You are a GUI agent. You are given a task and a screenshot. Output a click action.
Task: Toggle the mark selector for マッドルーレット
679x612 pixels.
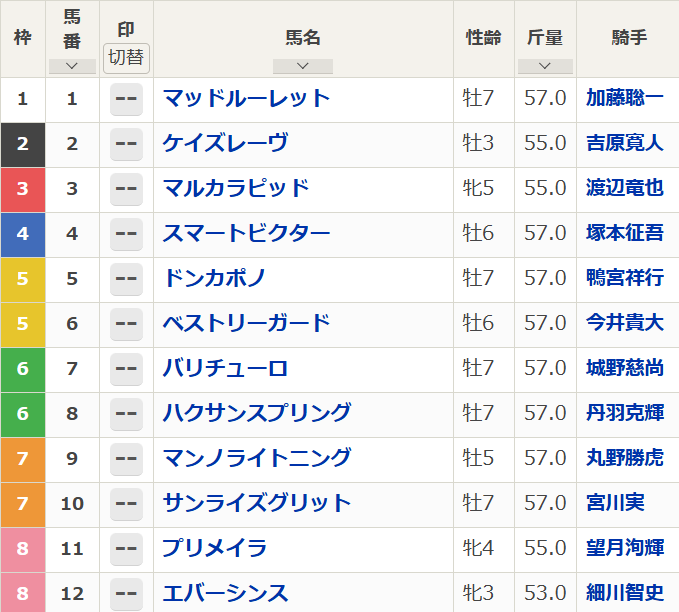coord(126,99)
